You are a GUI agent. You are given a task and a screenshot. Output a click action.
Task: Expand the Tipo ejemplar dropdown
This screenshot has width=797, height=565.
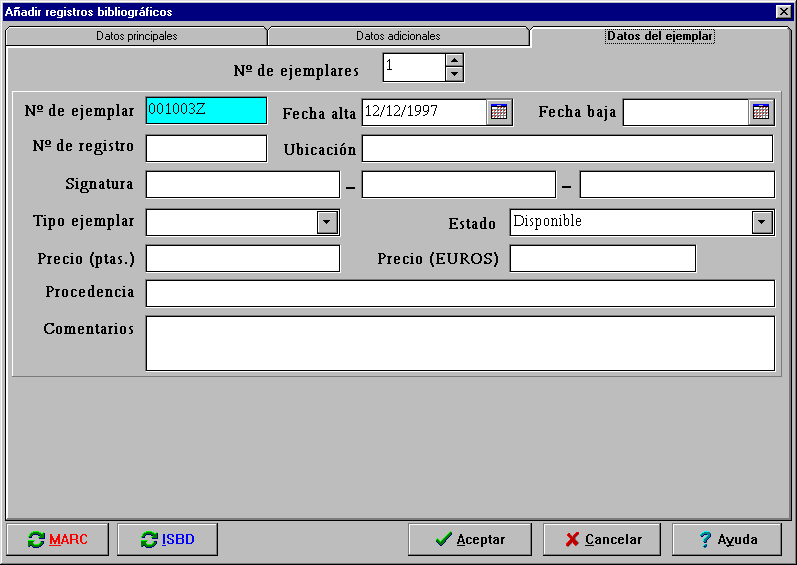pos(327,222)
